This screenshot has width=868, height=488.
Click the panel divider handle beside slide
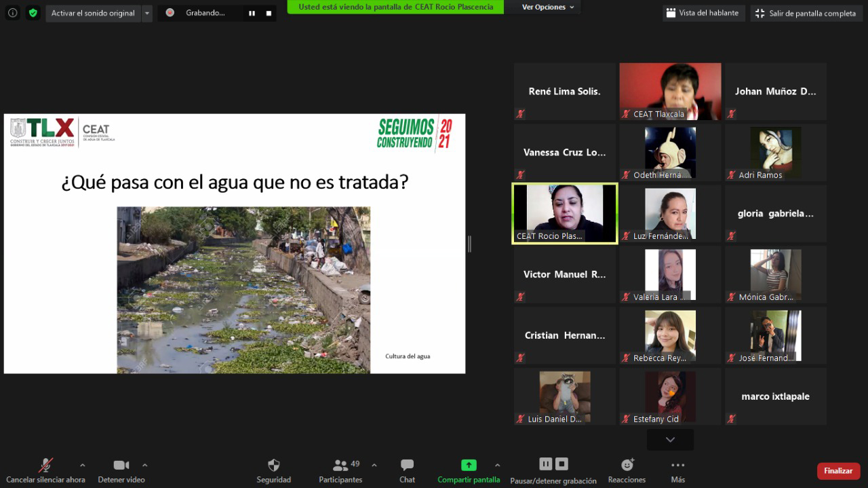click(x=469, y=244)
